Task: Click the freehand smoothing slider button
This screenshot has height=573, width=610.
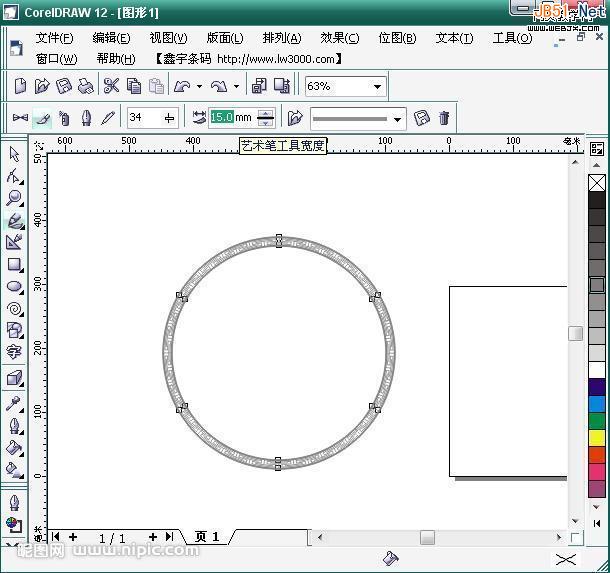Action: click(169, 117)
